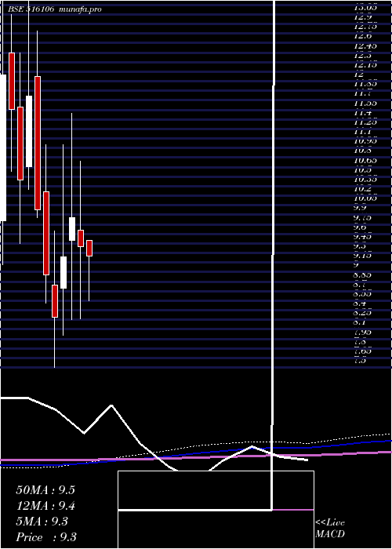Screen dimensions: 392x549
Task: Click the 11.1 price axis label
Action: tap(362, 132)
